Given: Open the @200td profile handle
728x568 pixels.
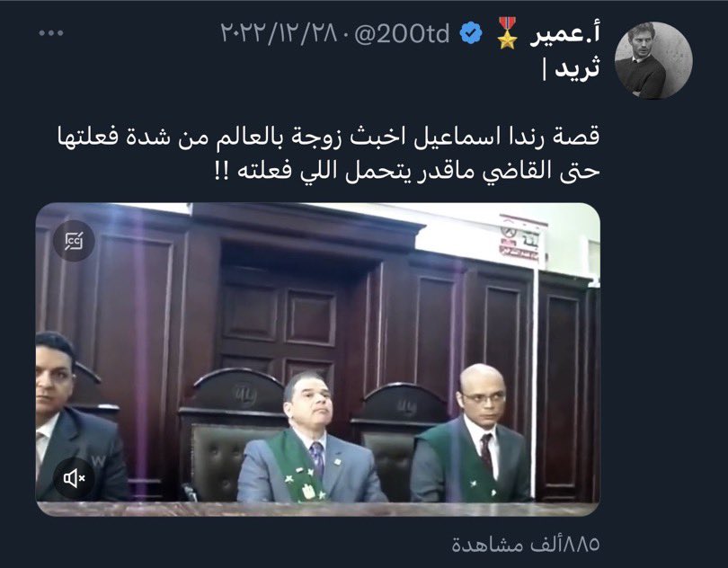Looking at the screenshot, I should 402,34.
